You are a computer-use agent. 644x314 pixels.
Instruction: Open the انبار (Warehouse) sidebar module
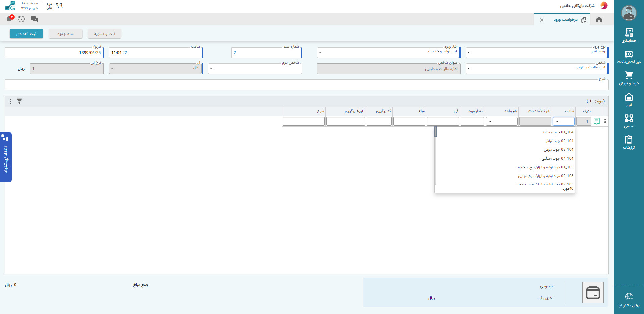click(x=629, y=100)
